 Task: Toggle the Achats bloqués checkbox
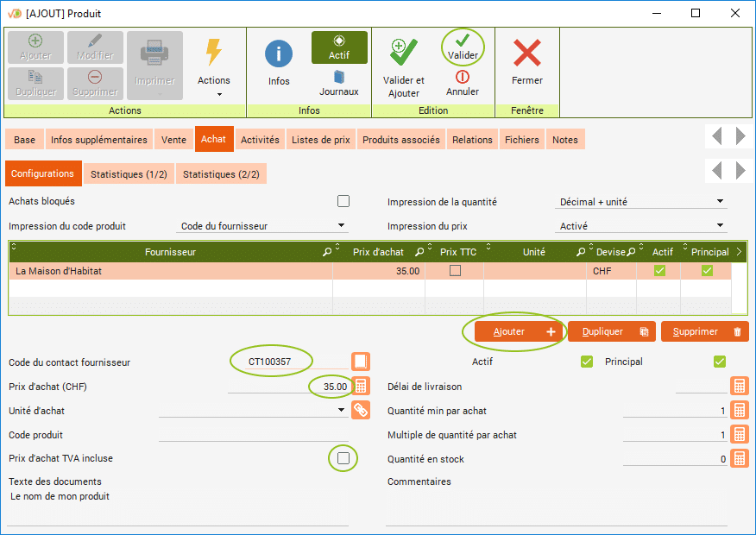[x=343, y=201]
